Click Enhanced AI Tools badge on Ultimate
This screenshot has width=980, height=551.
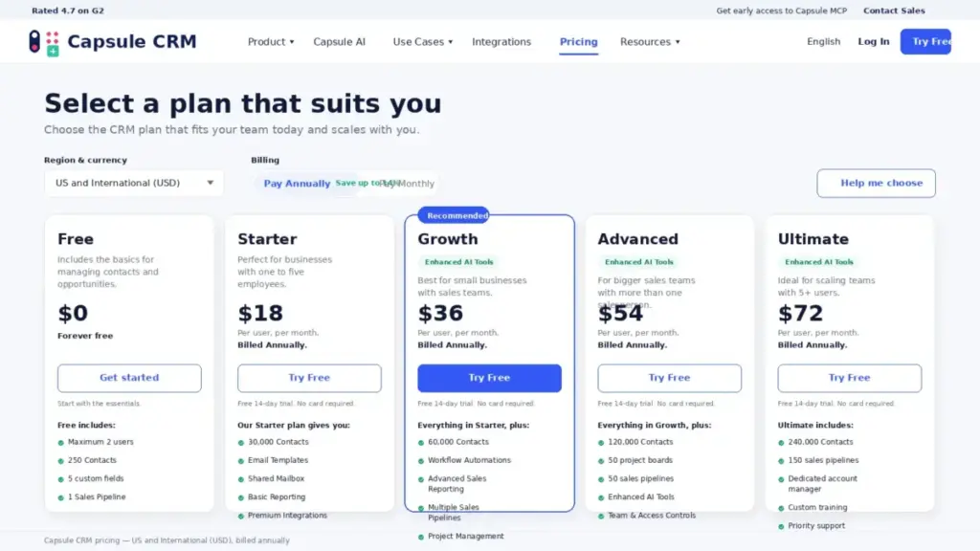[819, 262]
